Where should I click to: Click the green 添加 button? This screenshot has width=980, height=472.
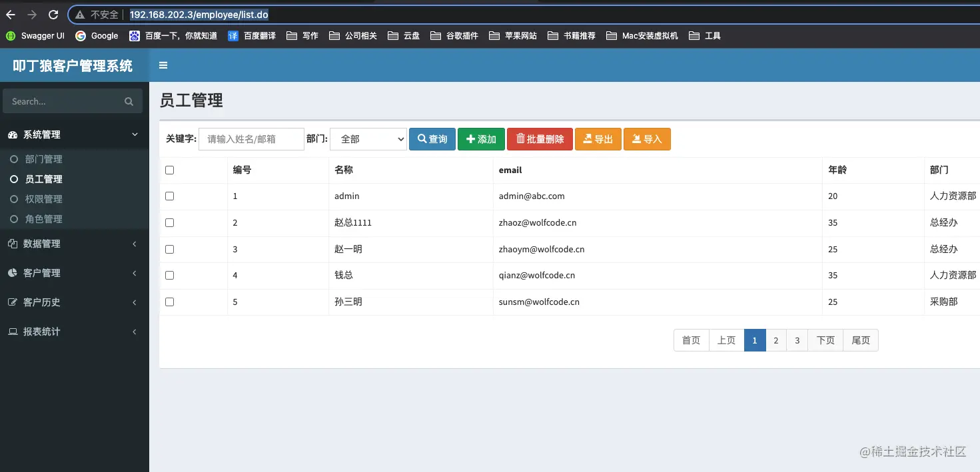pyautogui.click(x=481, y=139)
